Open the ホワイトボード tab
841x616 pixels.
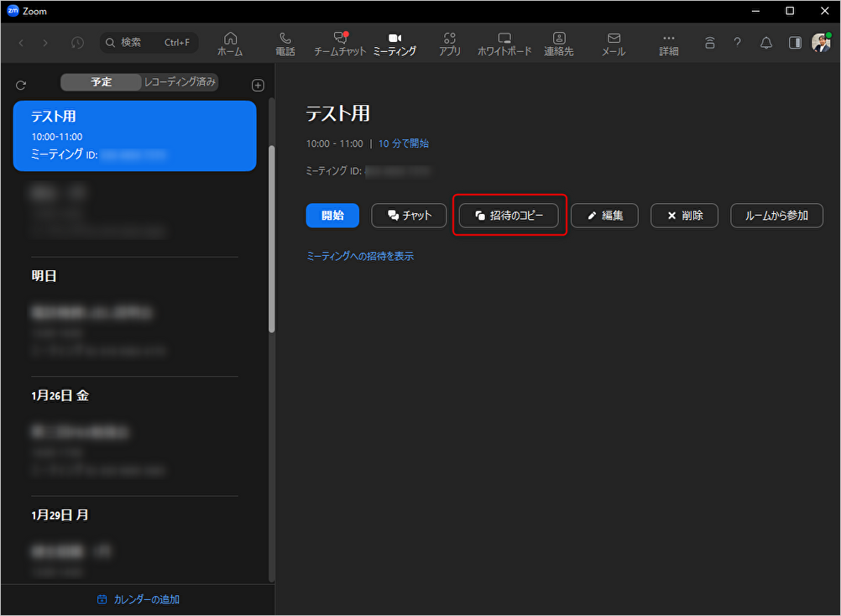pyautogui.click(x=504, y=44)
